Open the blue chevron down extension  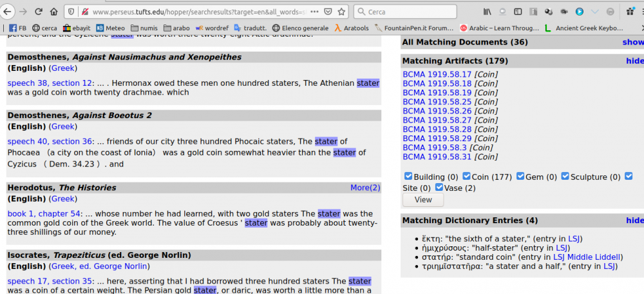pos(594,12)
